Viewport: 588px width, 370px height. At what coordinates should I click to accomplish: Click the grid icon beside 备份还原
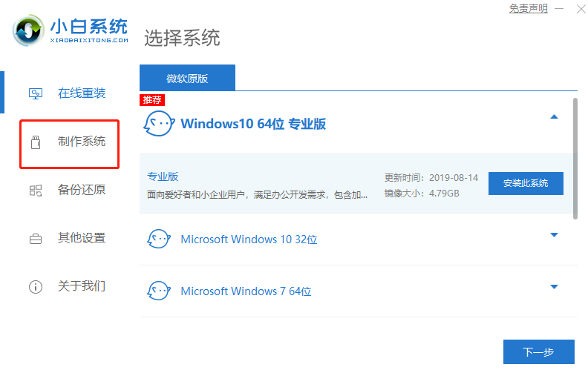pos(36,190)
